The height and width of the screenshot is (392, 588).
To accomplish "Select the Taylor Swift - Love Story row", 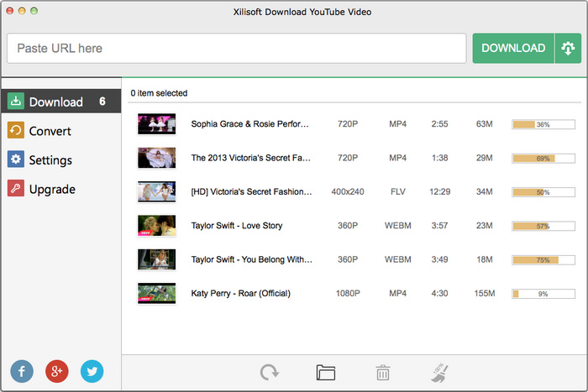I will coord(237,226).
